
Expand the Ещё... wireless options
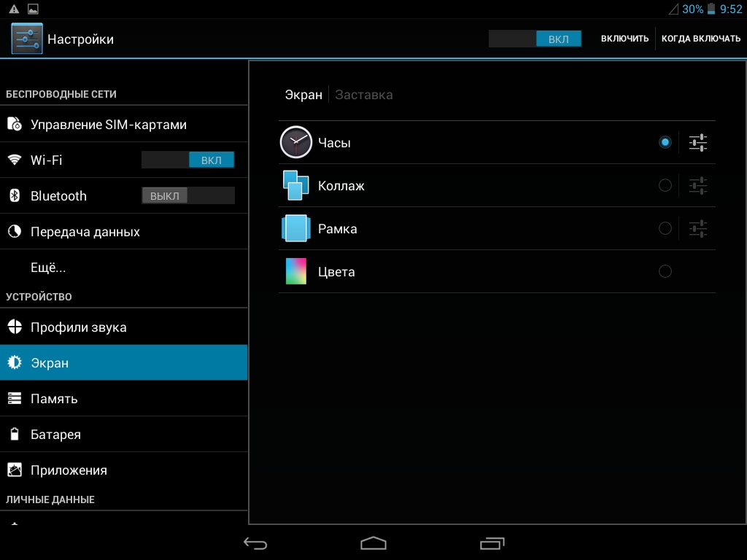(x=48, y=268)
